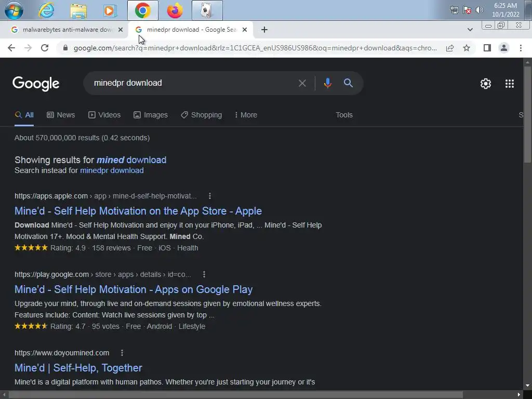Screen dimensions: 532x399
Task: Clear the search query with X
Action: point(302,83)
